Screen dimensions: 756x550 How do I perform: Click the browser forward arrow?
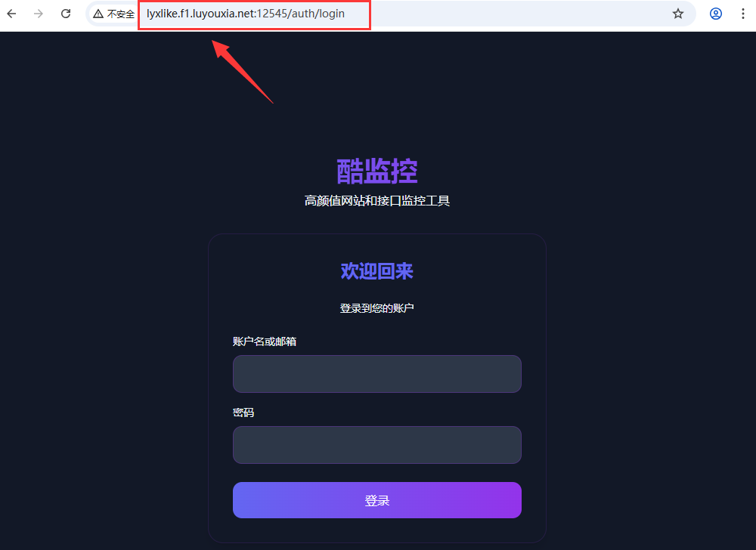(39, 14)
